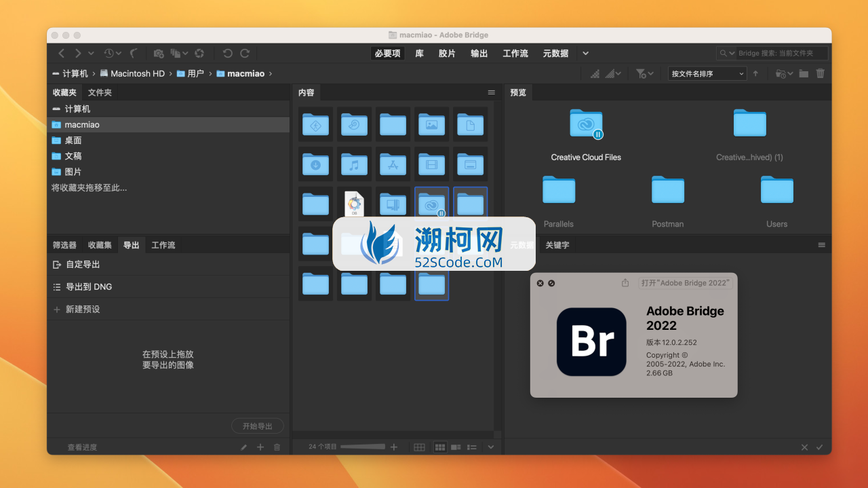Select 桌面 in favorites list
Screen dimensions: 868x488
point(168,140)
